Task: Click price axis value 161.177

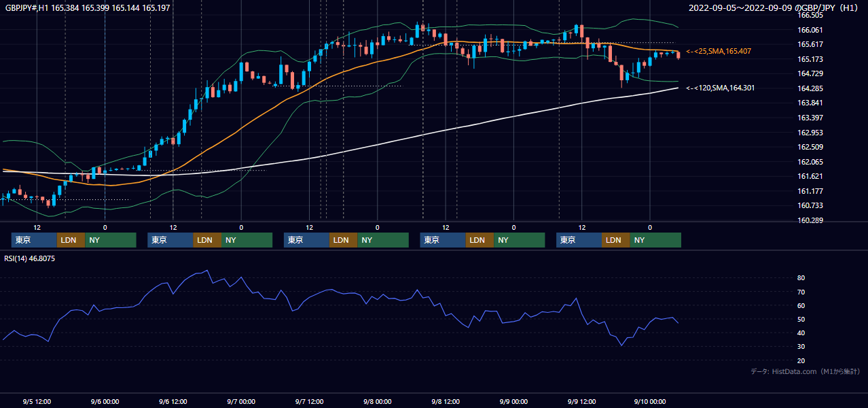Action: pos(810,191)
